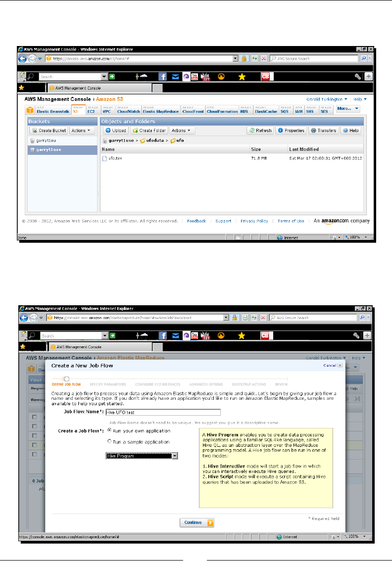The width and height of the screenshot is (392, 565).
Task: Click the padlock icon in the MapReduce window address bar
Action: (235, 318)
